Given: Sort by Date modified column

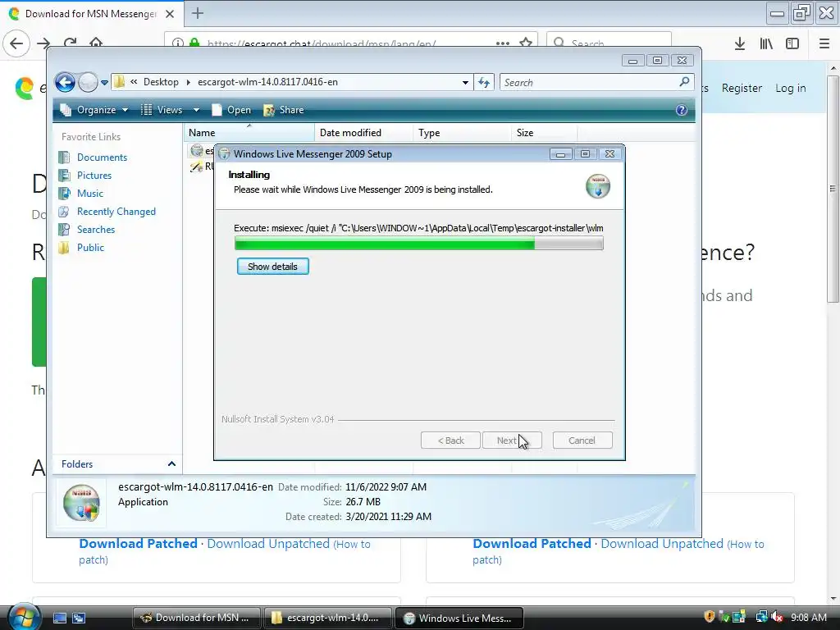Looking at the screenshot, I should coord(363,133).
